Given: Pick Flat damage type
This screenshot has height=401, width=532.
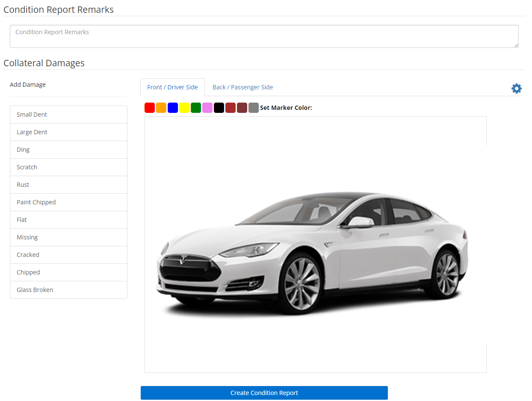Looking at the screenshot, I should (68, 220).
